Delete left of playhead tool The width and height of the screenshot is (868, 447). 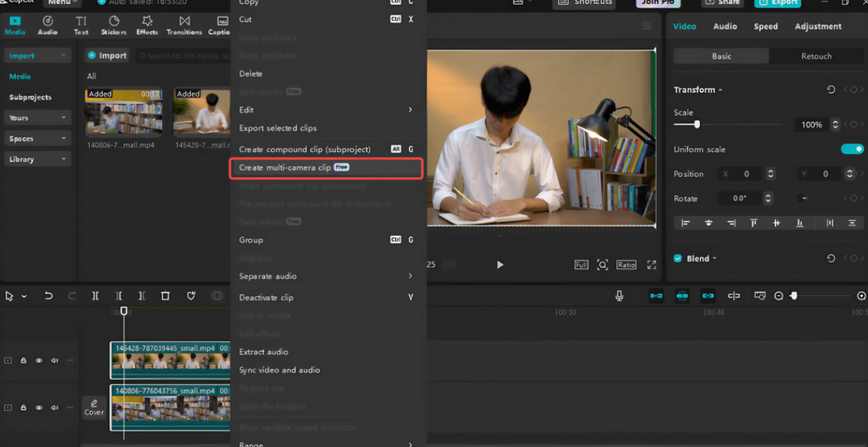coord(118,296)
